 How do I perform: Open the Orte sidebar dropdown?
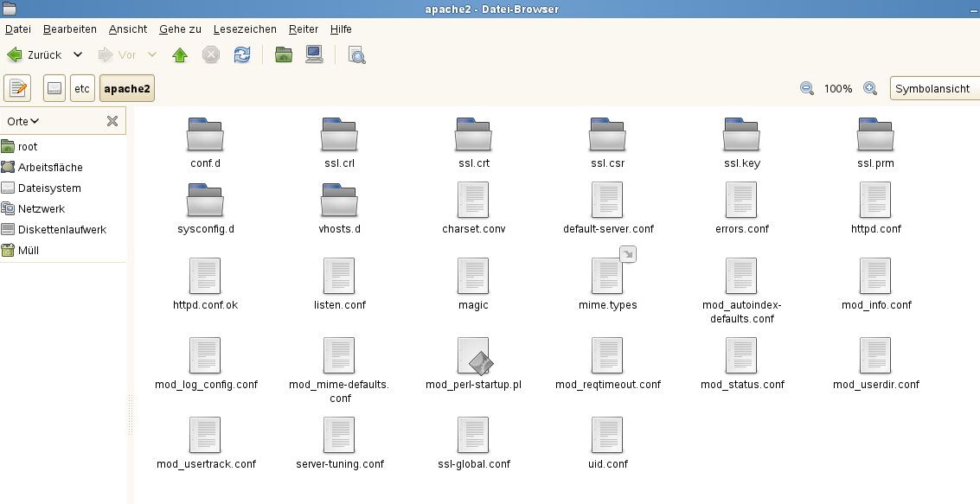point(23,121)
